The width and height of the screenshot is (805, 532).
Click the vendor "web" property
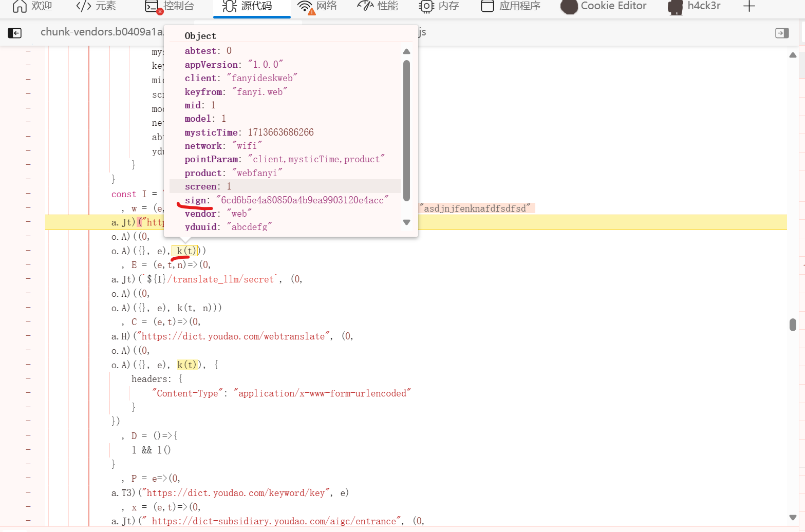pos(218,214)
